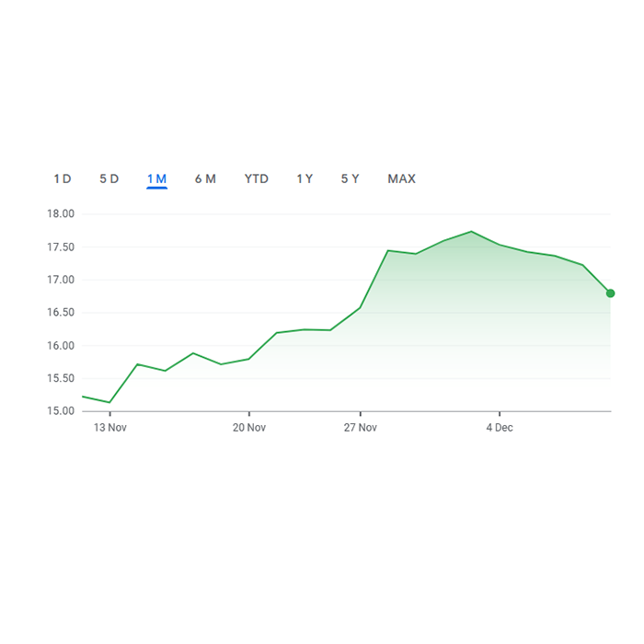Click the 15.00 value on y-axis

coord(61,411)
